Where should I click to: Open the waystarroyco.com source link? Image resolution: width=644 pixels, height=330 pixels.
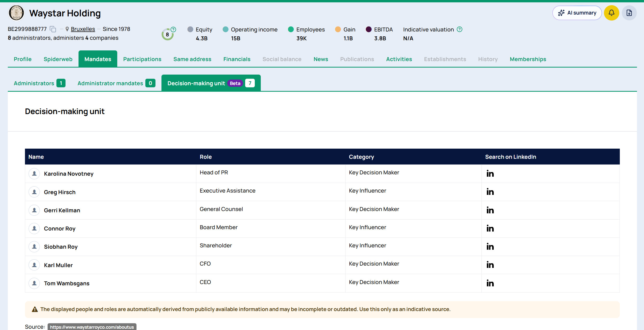(92, 327)
